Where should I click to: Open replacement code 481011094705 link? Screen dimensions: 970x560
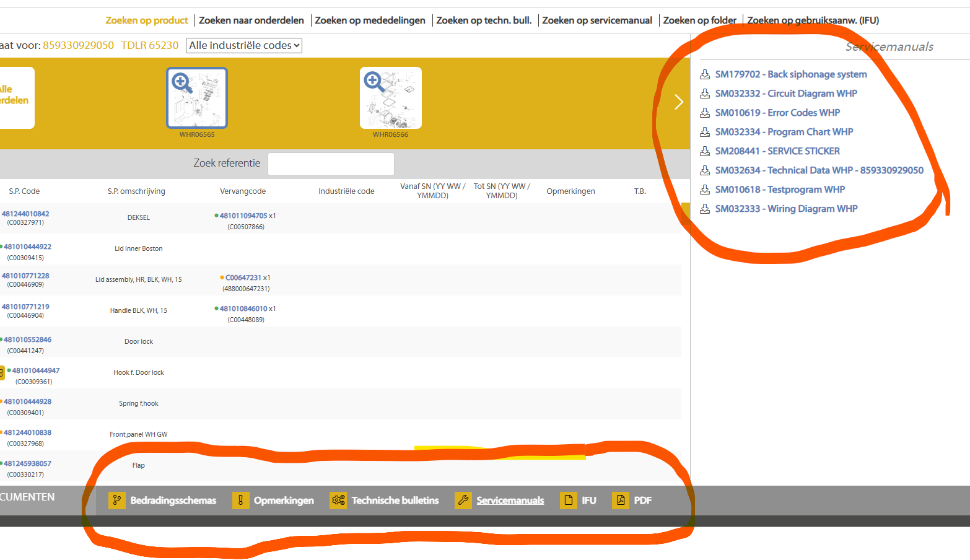[x=243, y=216]
